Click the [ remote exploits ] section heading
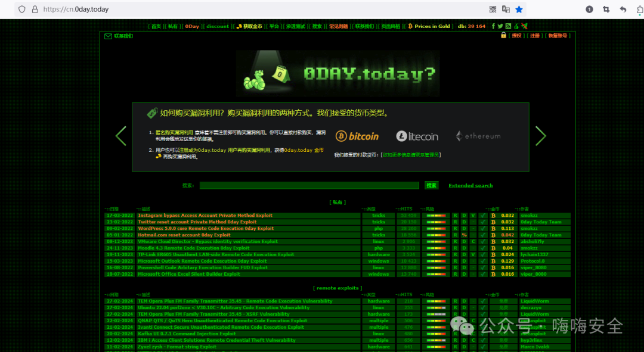The height and width of the screenshot is (352, 644). (338, 288)
